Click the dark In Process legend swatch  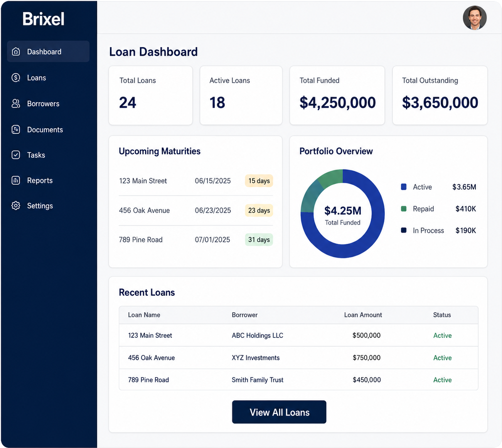pyautogui.click(x=404, y=230)
